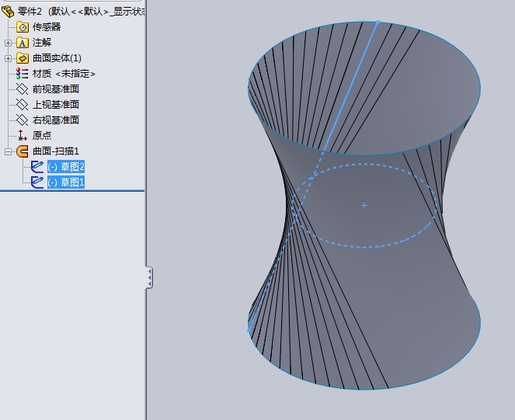
Task: Collapse the 曲面-扫描1 feature node
Action: 8,151
